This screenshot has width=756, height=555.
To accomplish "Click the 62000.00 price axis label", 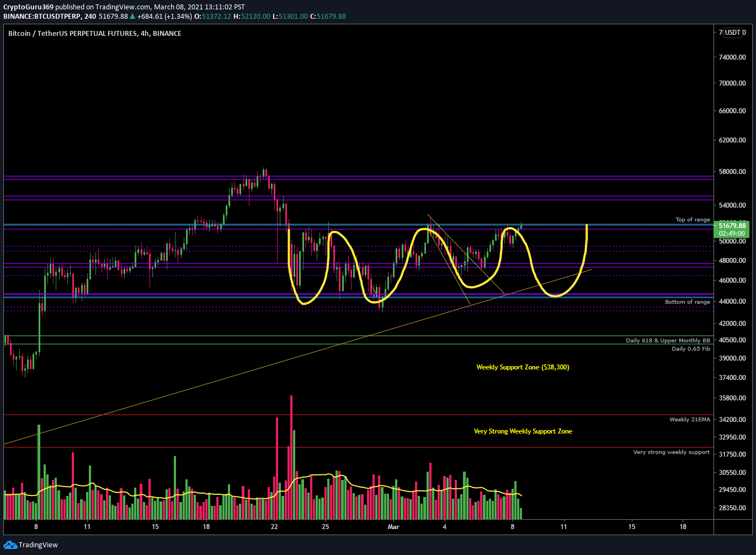I will coord(732,140).
